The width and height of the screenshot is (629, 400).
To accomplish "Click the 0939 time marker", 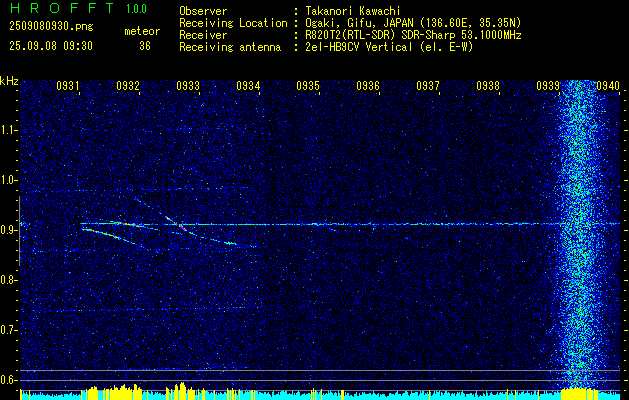I will click(548, 85).
